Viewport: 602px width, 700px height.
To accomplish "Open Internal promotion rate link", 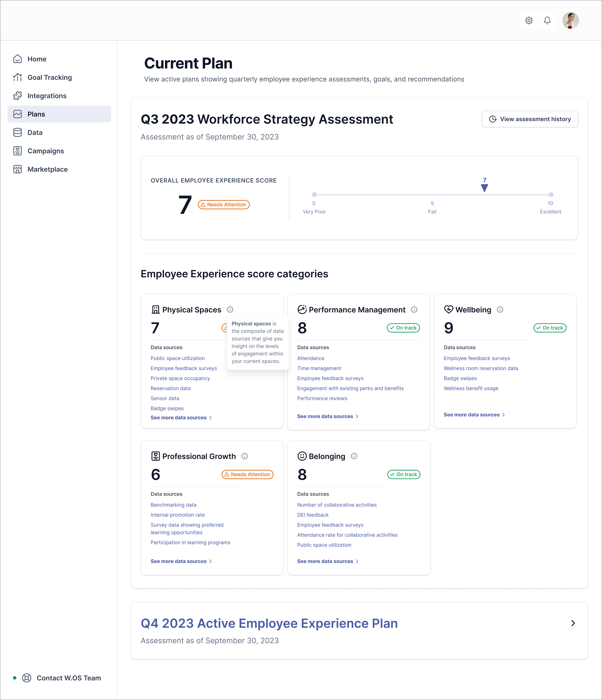I will 178,515.
